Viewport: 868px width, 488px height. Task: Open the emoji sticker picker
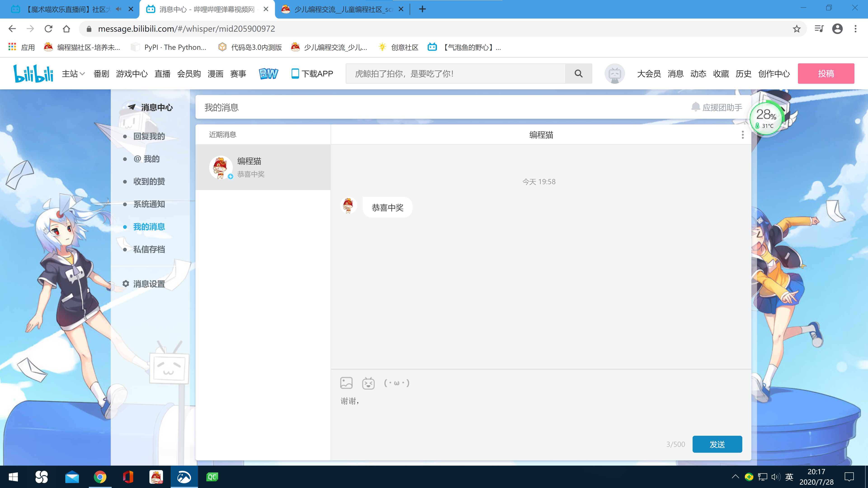pos(368,383)
